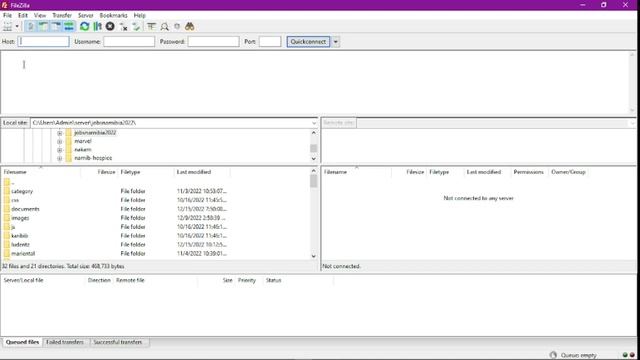Open the Quickconnect history dropdown arrow
Viewport: 640px width, 360px height.
click(x=336, y=42)
